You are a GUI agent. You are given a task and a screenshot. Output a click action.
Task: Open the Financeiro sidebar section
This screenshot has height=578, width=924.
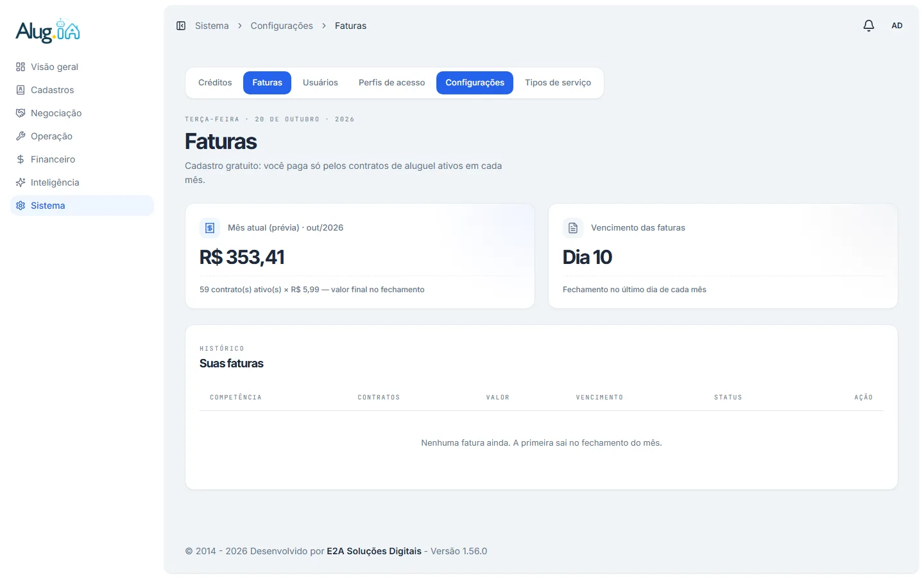coord(82,159)
